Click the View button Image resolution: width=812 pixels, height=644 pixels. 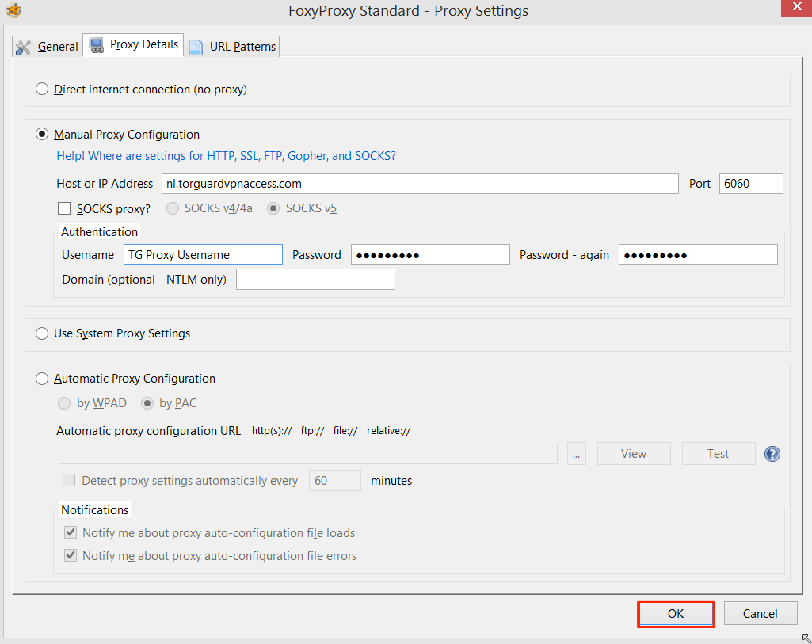pos(634,454)
